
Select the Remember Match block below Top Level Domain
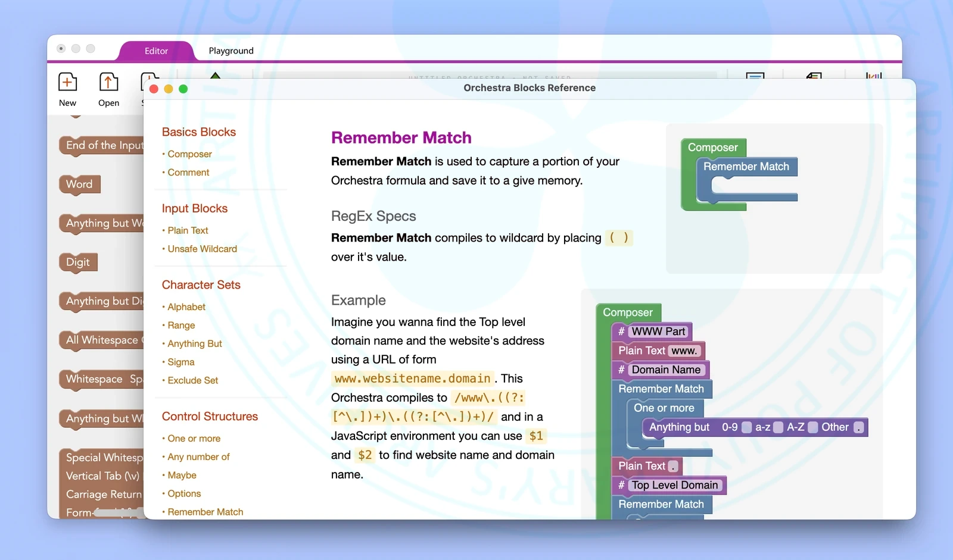(661, 505)
